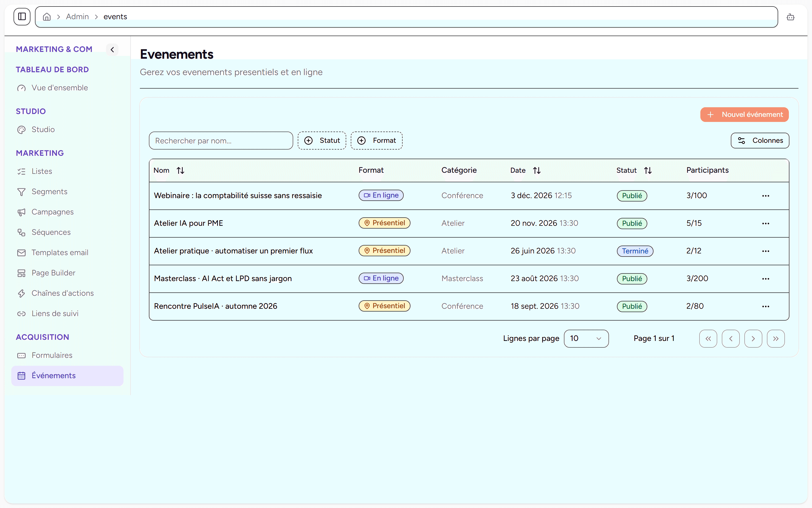Viewport: 812px width, 508px height.
Task: Go to first page button
Action: [708, 339]
